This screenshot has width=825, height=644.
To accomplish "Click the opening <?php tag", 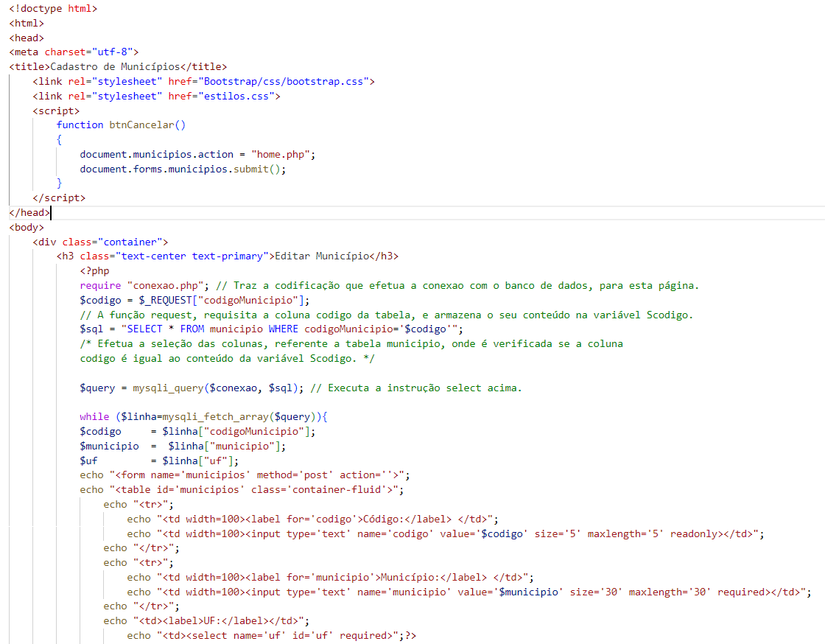I will tap(94, 270).
